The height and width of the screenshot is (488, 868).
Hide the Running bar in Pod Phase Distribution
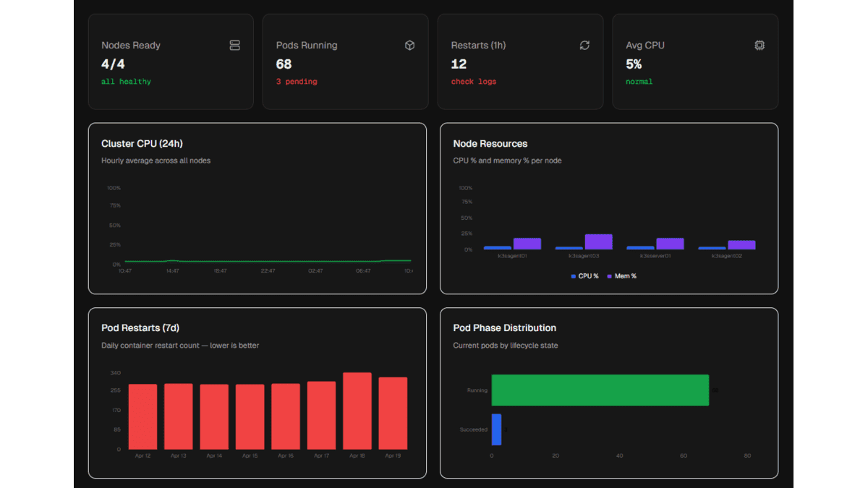(600, 390)
